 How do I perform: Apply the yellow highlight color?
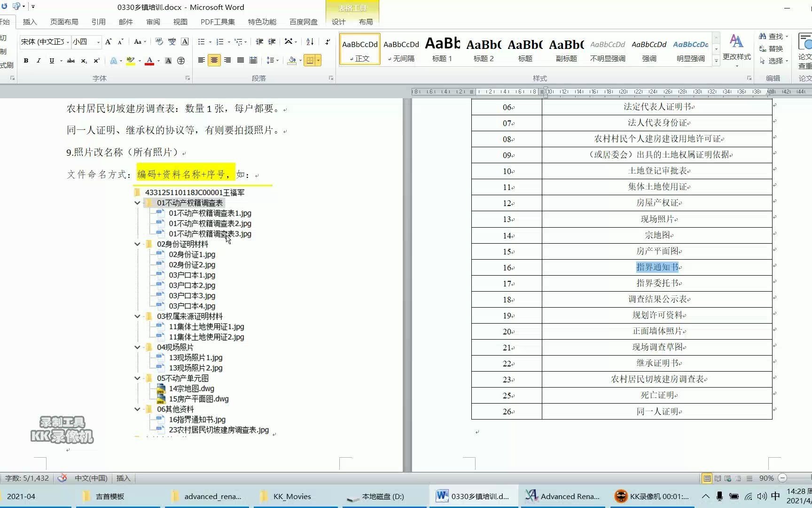tap(130, 61)
